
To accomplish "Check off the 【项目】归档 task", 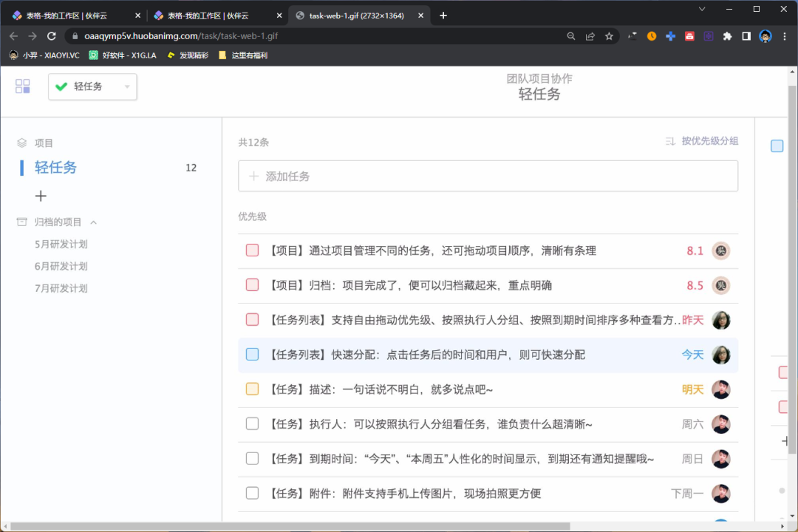I will (x=252, y=284).
